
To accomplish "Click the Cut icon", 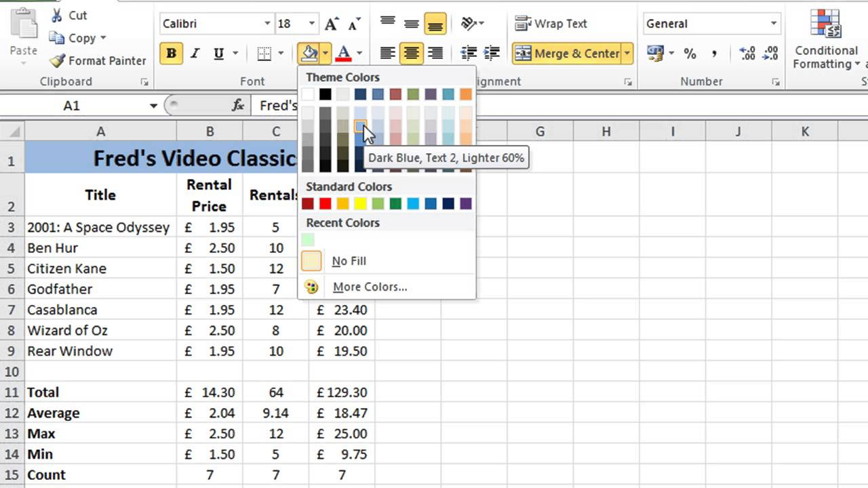I will pyautogui.click(x=56, y=15).
